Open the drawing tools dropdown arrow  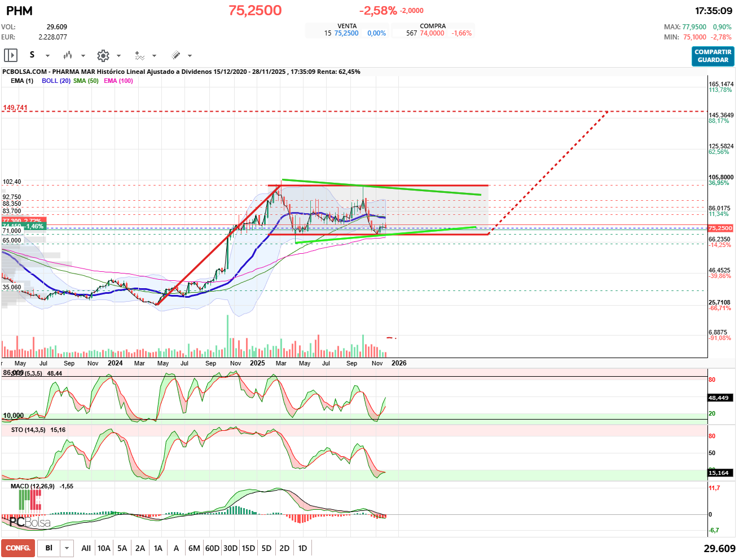coord(190,56)
